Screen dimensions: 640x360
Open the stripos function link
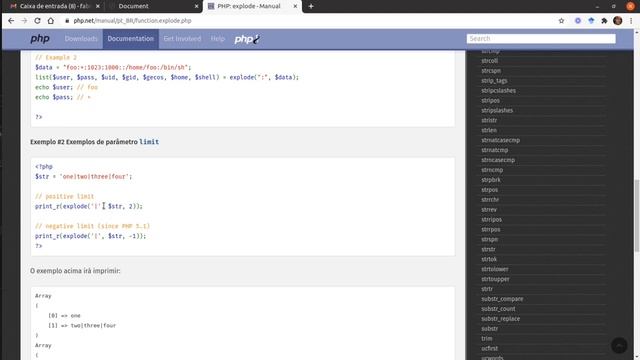[x=490, y=100]
